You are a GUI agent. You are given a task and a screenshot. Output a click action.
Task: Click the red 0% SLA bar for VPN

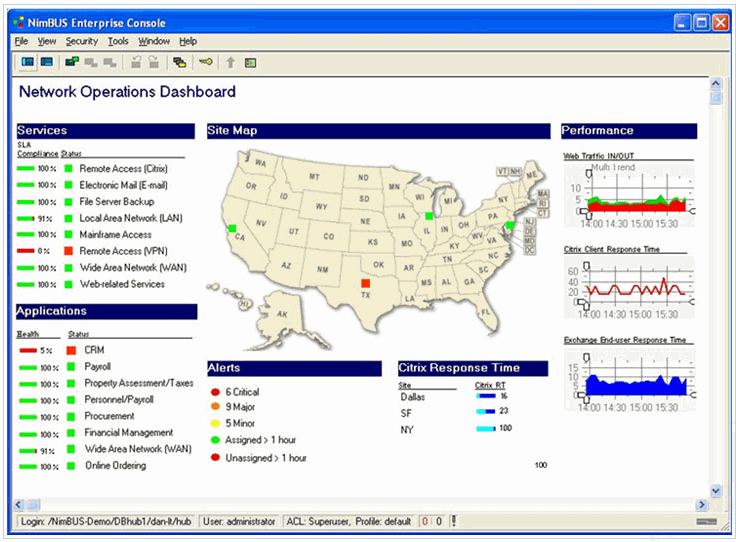[25, 251]
